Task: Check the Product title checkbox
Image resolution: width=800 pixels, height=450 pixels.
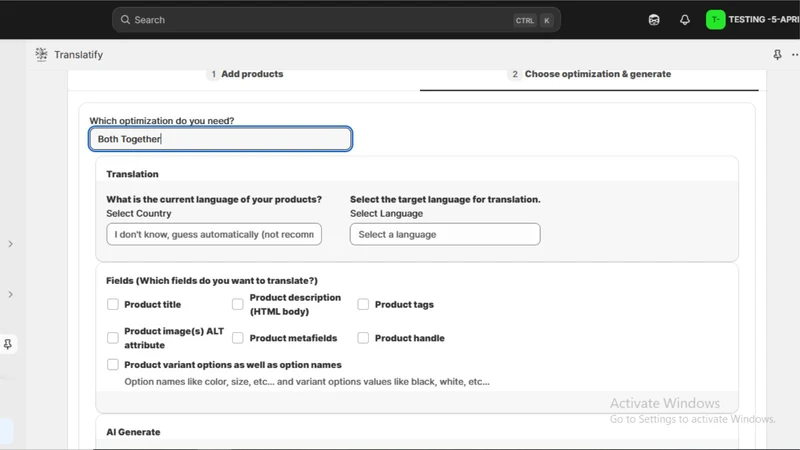Action: [x=113, y=304]
